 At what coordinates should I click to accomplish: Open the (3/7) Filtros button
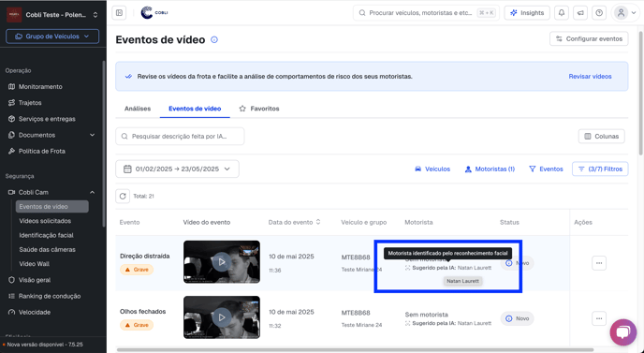click(x=600, y=169)
